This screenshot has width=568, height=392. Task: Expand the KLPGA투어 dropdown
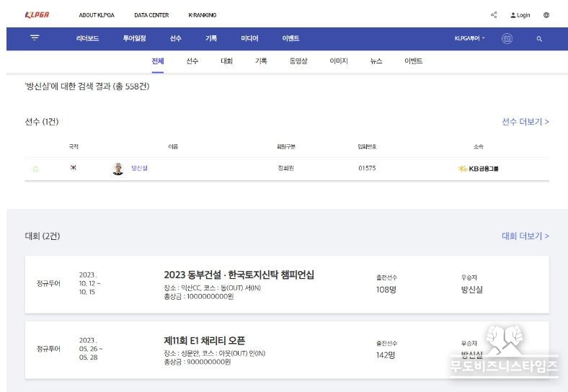(x=469, y=38)
